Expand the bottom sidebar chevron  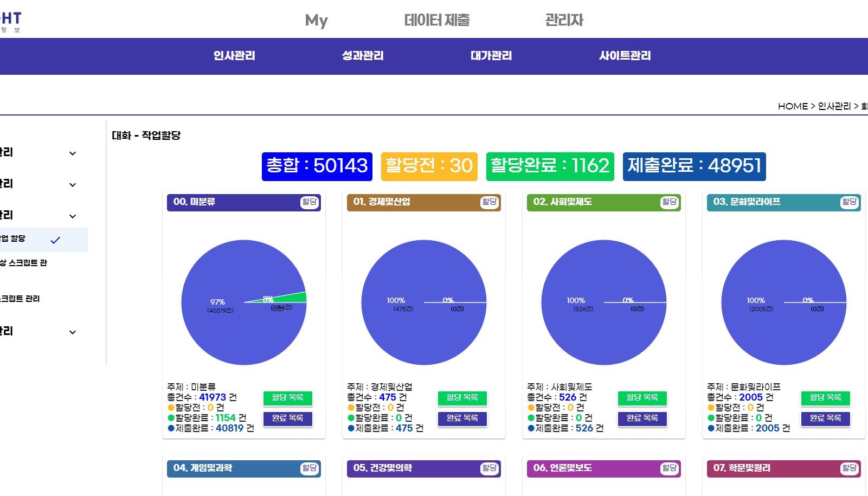coord(73,332)
